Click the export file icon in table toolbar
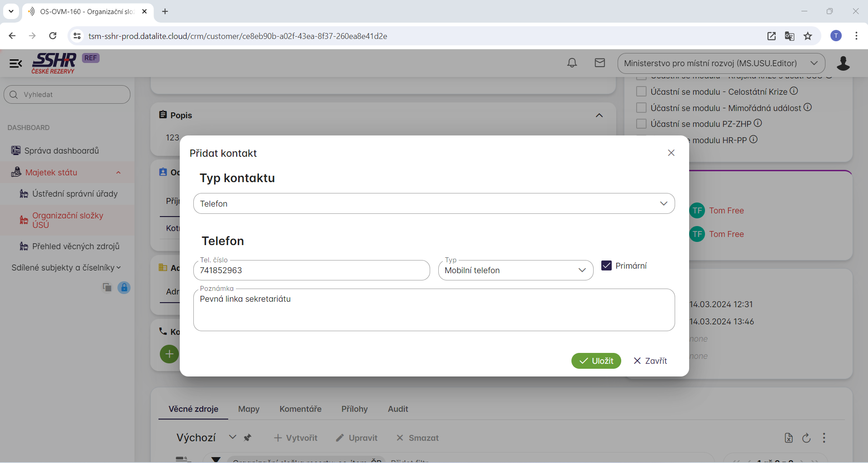Screen dimensions: 868x463 (788, 438)
